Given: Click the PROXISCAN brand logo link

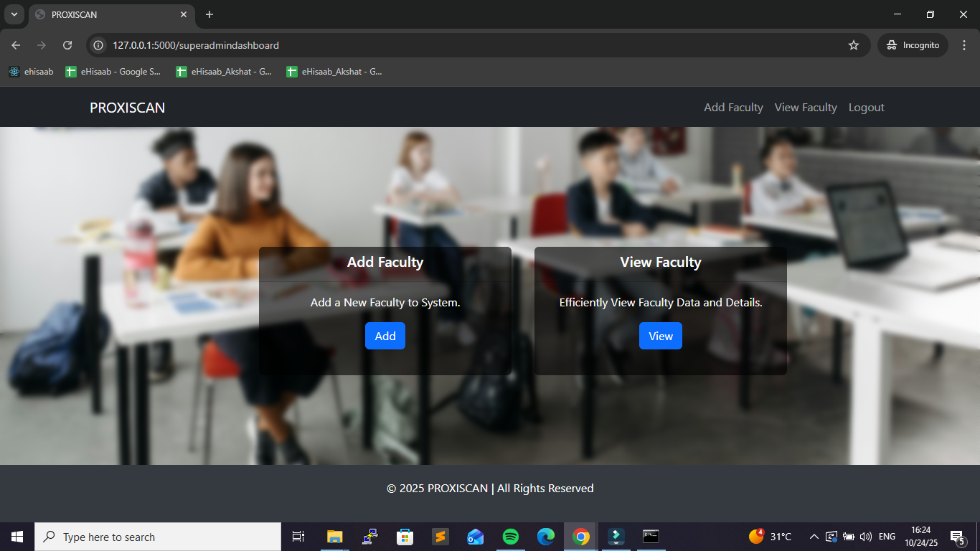Looking at the screenshot, I should (x=127, y=108).
